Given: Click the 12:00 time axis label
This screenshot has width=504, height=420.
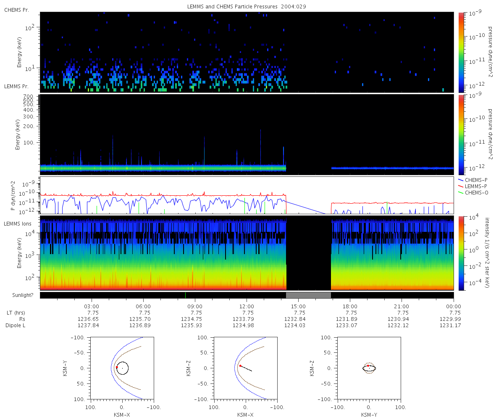Looking at the screenshot, I should [247, 306].
